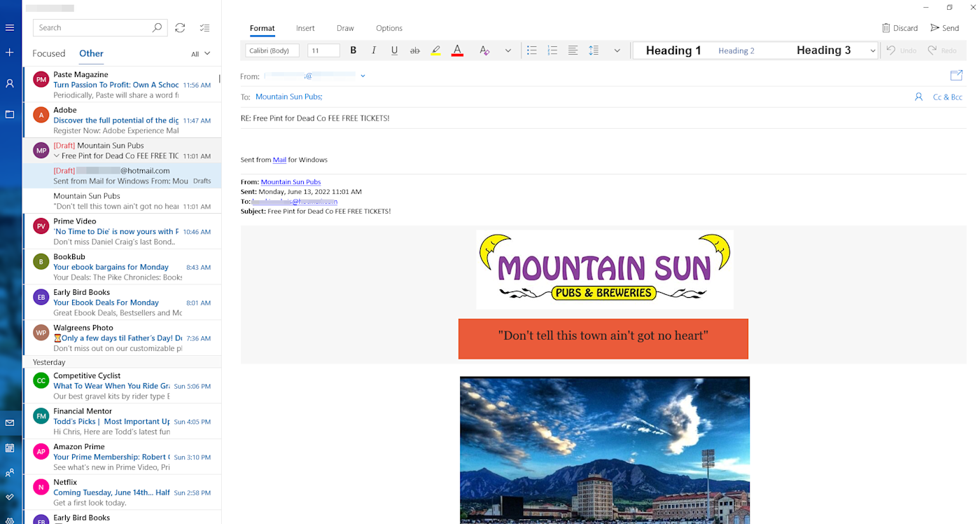Viewport: 980px width, 524px height.
Task: Insert a numbered list
Action: tap(552, 50)
